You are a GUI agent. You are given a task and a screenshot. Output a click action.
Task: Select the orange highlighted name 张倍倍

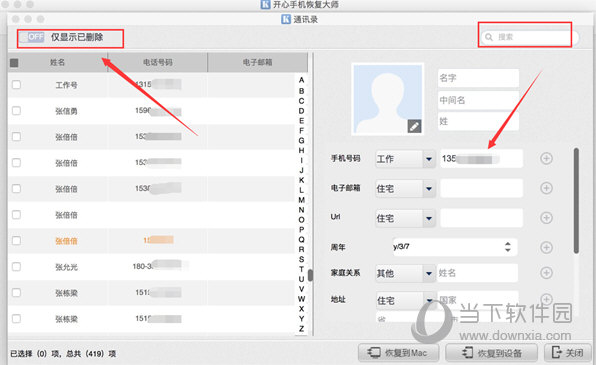point(67,241)
